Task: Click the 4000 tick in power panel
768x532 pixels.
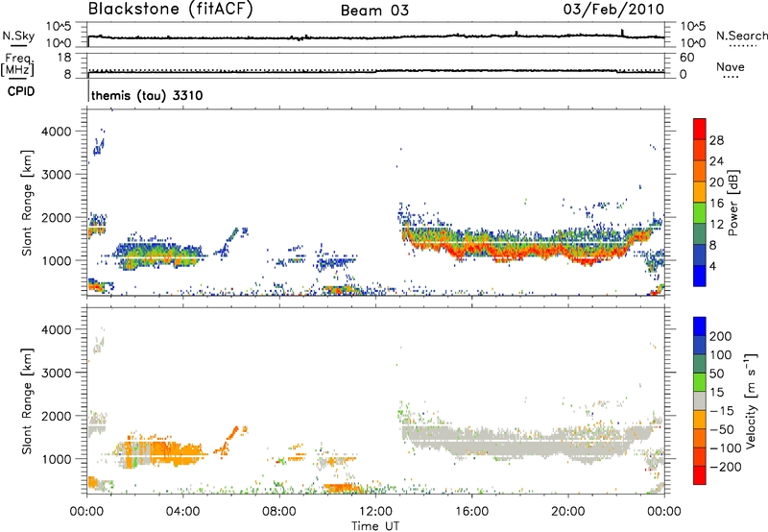Action: point(57,132)
